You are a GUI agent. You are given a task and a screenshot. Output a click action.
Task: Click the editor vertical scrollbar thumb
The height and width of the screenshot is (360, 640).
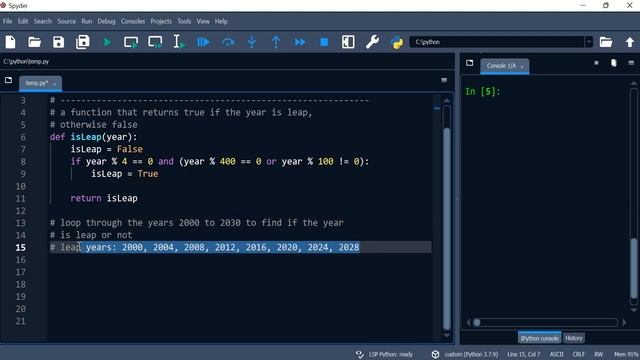(x=447, y=229)
